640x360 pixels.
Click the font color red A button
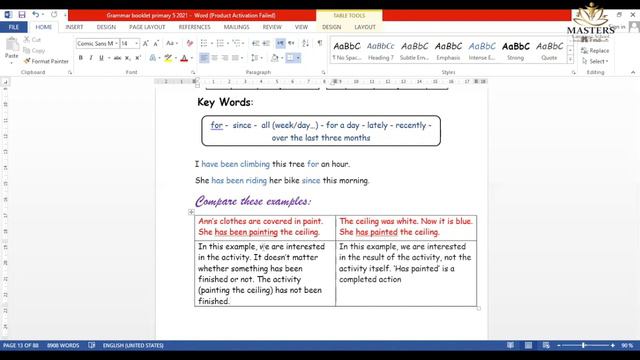(184, 58)
